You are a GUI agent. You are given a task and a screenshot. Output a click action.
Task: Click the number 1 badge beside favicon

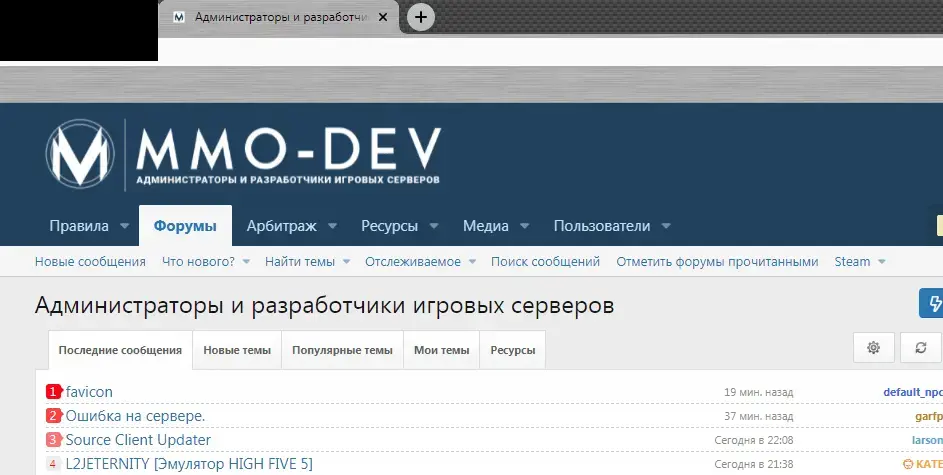54,392
